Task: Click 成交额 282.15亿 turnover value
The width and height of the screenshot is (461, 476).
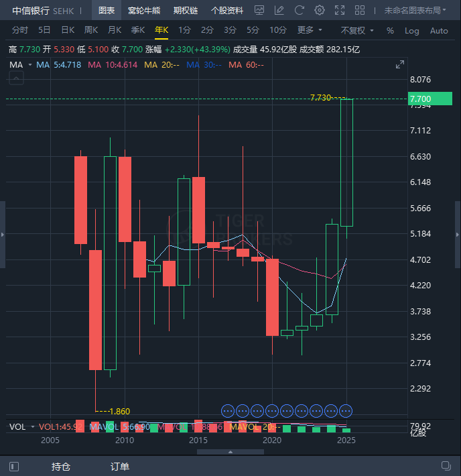Action: [x=330, y=49]
